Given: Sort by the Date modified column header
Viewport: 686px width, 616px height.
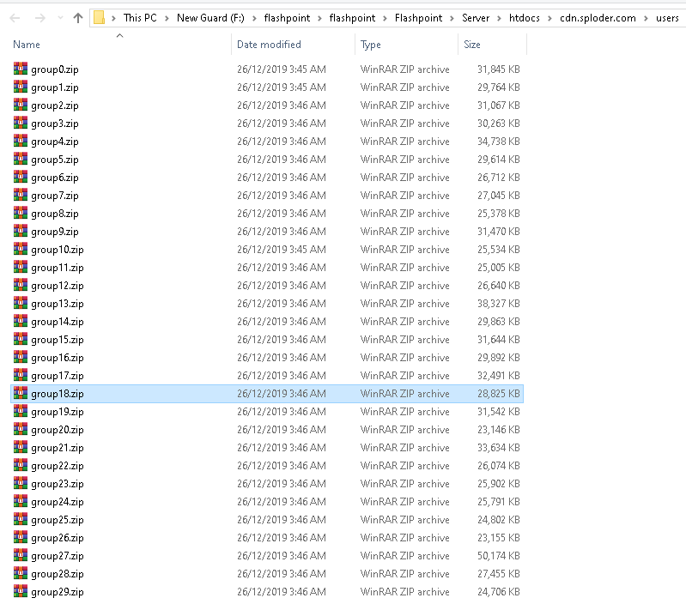Looking at the screenshot, I should 268,45.
